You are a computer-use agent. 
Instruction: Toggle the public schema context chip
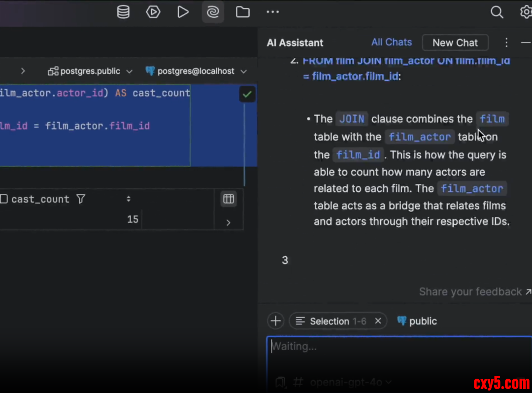tap(417, 322)
